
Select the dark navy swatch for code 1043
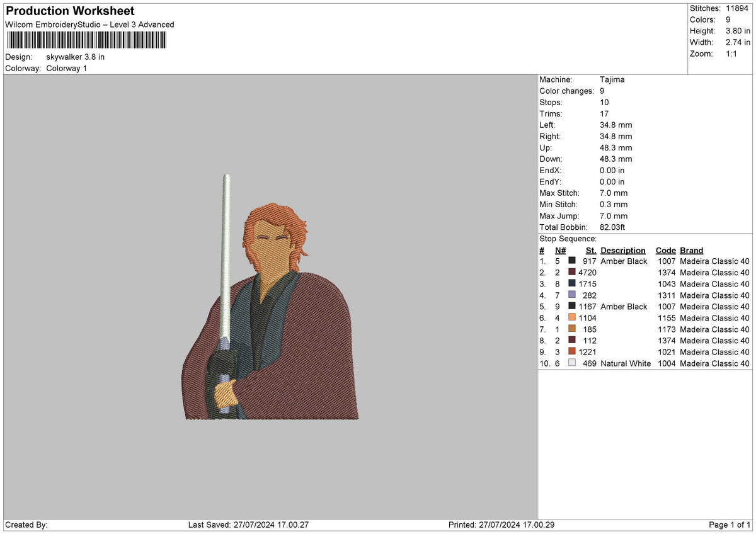click(x=572, y=284)
